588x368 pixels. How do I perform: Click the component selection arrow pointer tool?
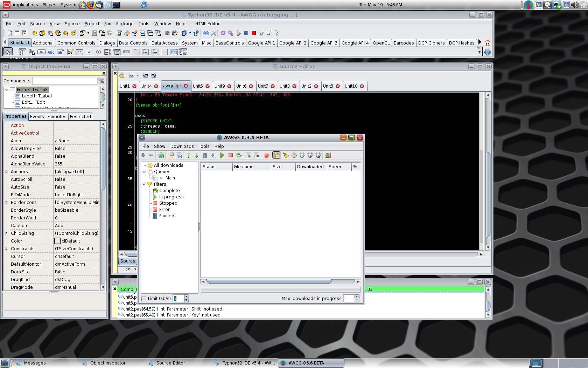[x=7, y=52]
